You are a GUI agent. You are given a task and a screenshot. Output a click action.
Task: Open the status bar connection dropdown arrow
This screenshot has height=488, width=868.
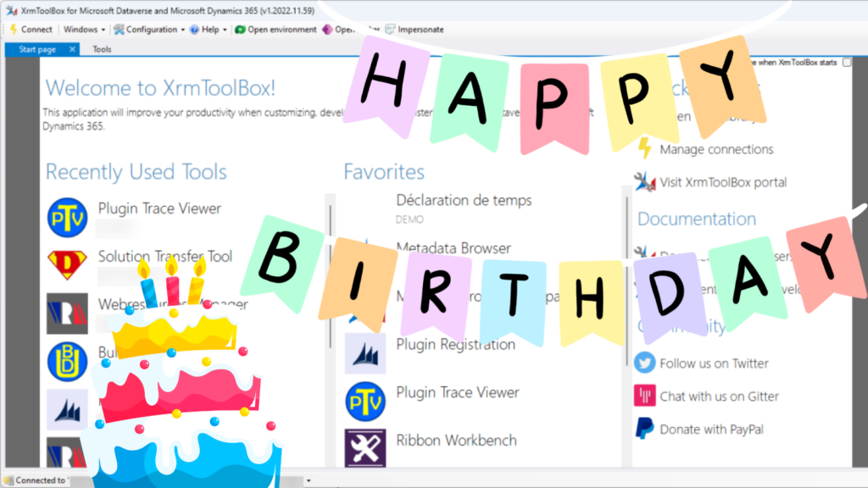[309, 481]
